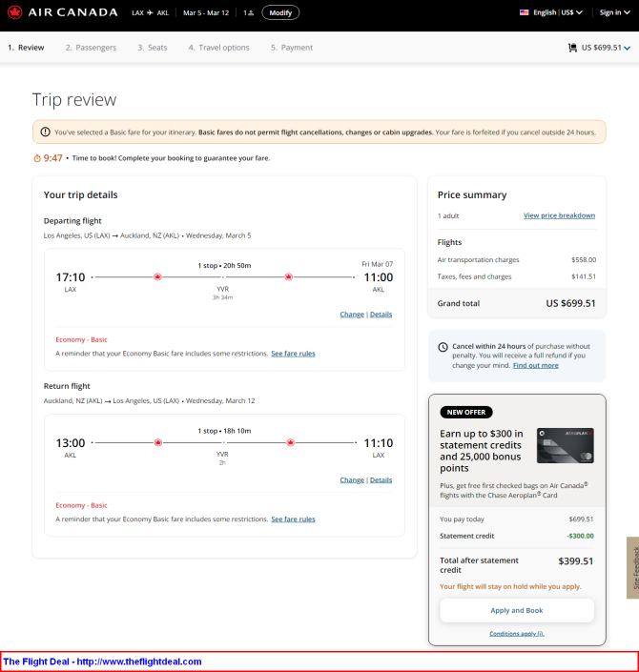This screenshot has width=639, height=672.
Task: Click the Aeroplan credit card image
Action: tap(566, 445)
